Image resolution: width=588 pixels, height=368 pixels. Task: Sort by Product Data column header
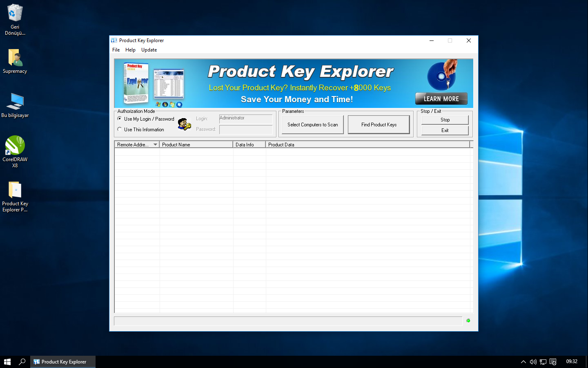[x=367, y=145]
